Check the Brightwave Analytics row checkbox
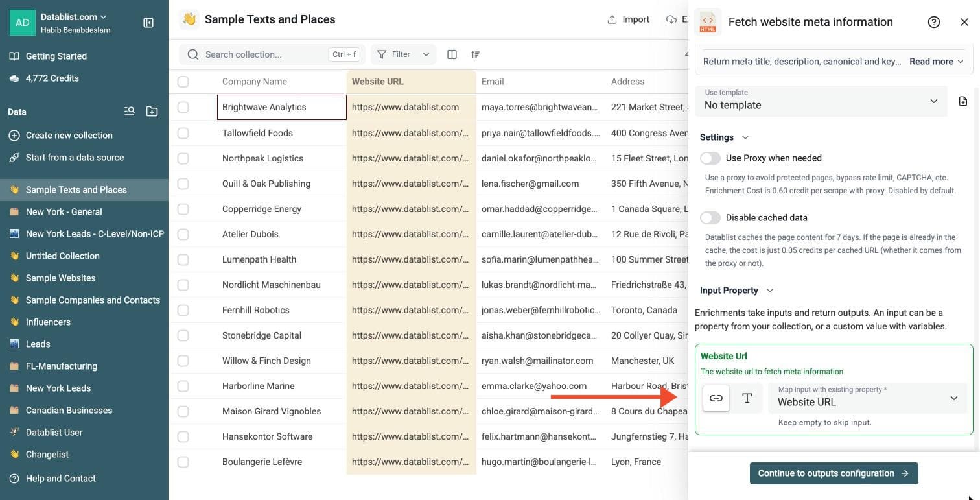This screenshot has width=980, height=500. [x=183, y=107]
